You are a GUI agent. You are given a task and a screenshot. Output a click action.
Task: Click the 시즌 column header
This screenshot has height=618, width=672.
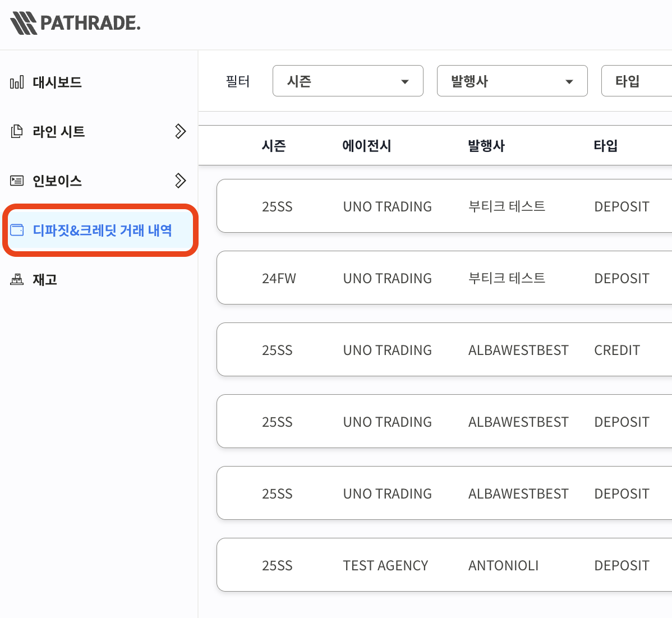(274, 146)
